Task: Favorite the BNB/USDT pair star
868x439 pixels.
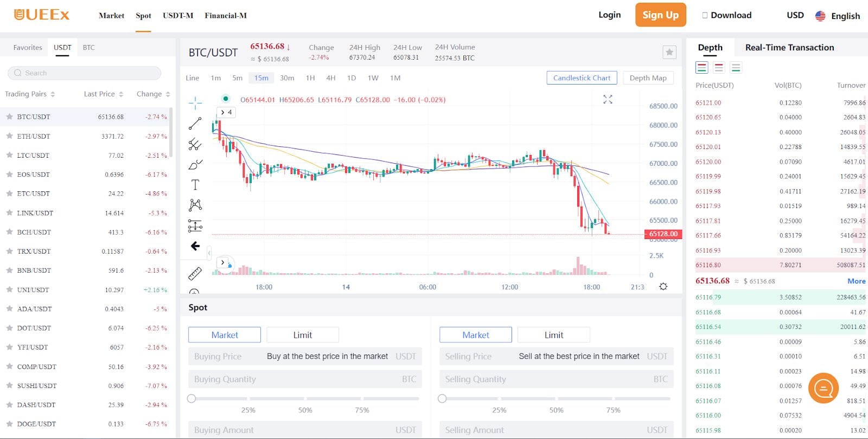Action: [x=9, y=270]
